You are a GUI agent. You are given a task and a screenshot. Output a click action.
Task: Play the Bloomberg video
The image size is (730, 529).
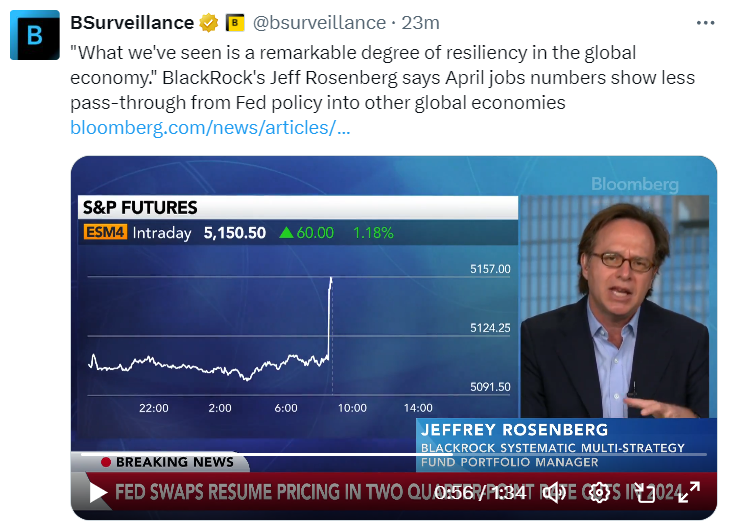98,492
